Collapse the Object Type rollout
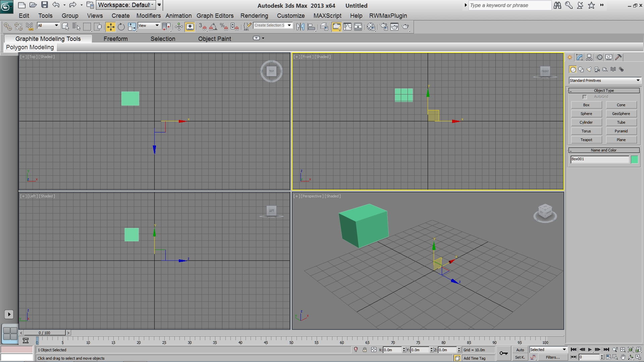644x362 pixels. coord(603,90)
